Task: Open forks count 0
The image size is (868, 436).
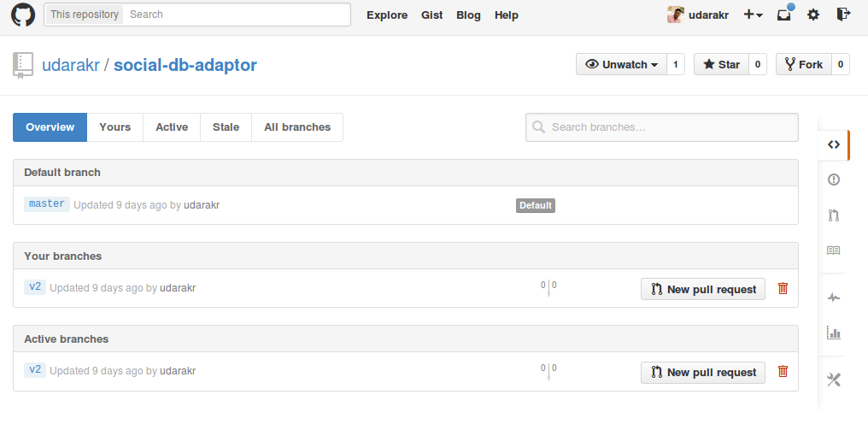Action: click(x=841, y=64)
